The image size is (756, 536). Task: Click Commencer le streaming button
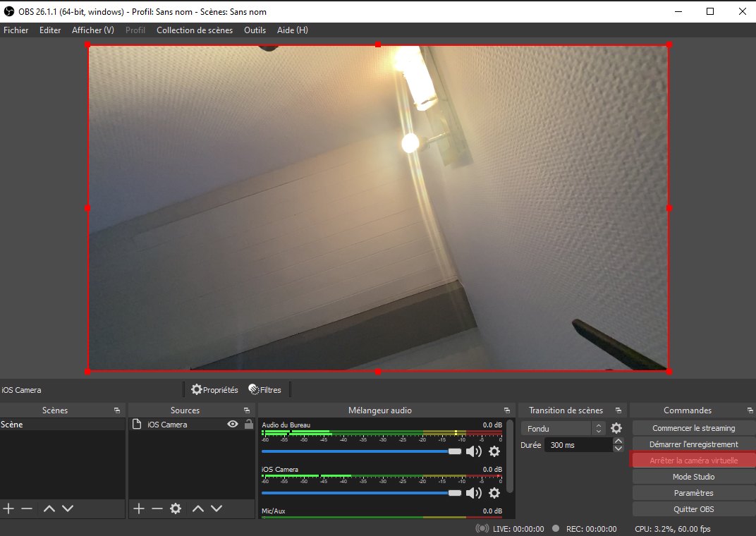(693, 428)
